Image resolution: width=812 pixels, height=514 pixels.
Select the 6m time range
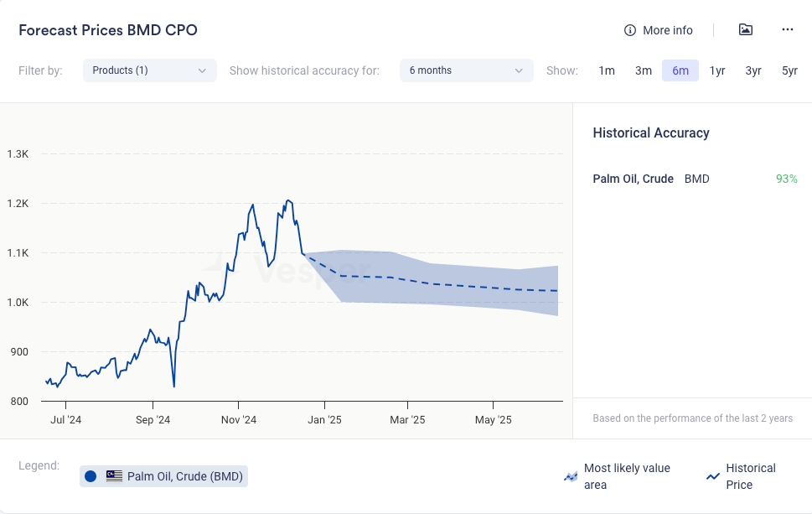click(x=680, y=70)
